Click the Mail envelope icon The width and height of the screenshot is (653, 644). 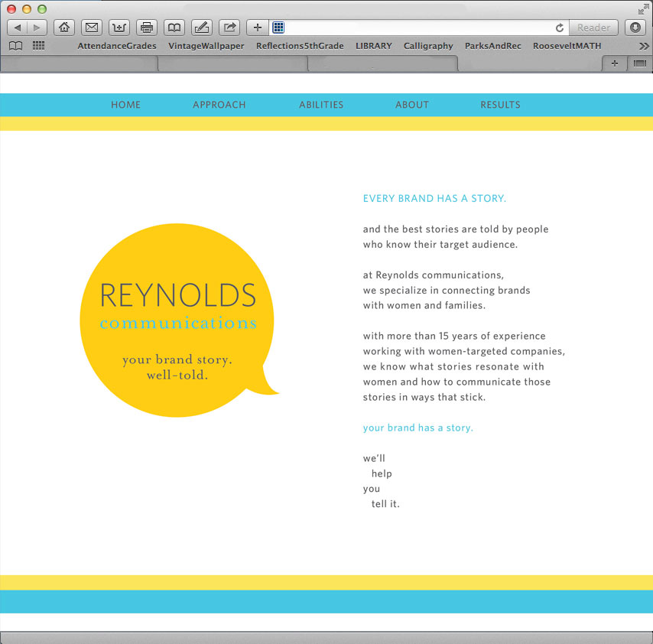pos(92,28)
